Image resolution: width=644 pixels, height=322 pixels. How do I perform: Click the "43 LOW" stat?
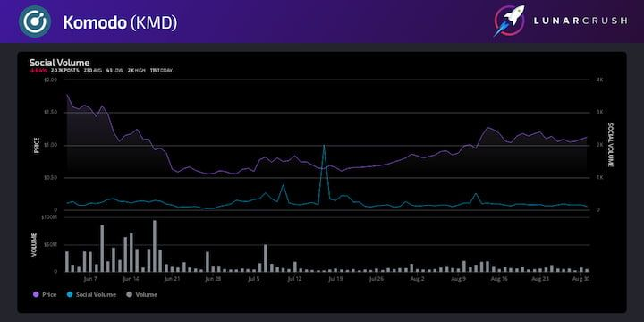[114, 71]
